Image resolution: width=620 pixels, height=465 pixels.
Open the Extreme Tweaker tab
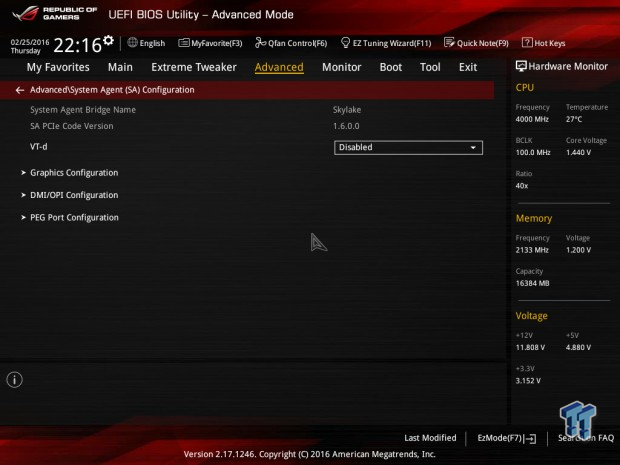[x=194, y=67]
